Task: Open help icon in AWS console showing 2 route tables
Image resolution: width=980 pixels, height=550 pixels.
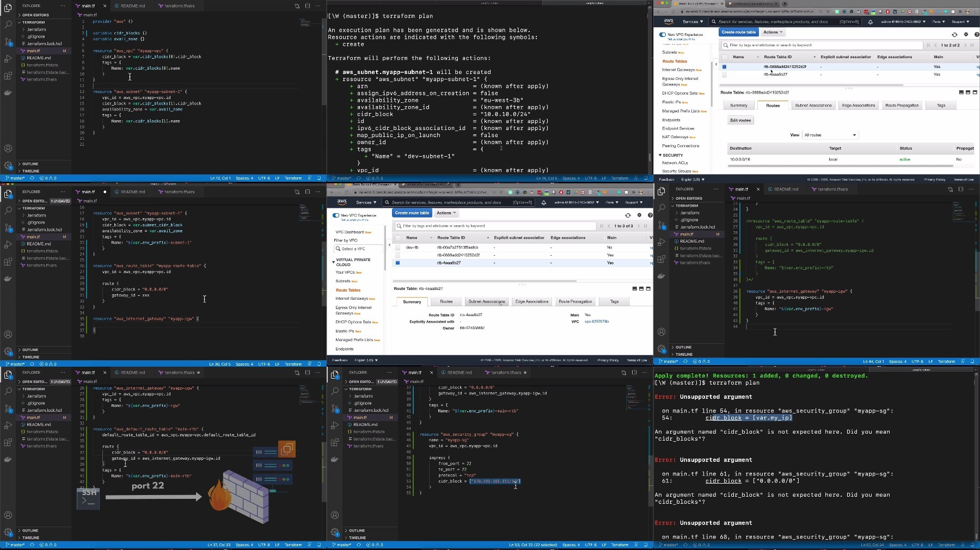Action: [x=977, y=34]
